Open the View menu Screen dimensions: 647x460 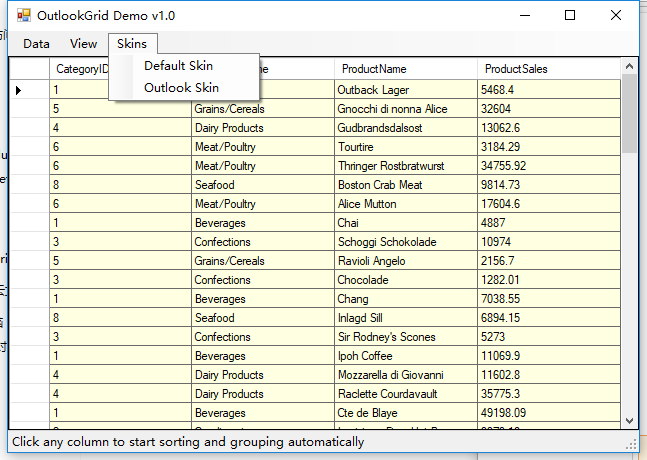(x=83, y=44)
